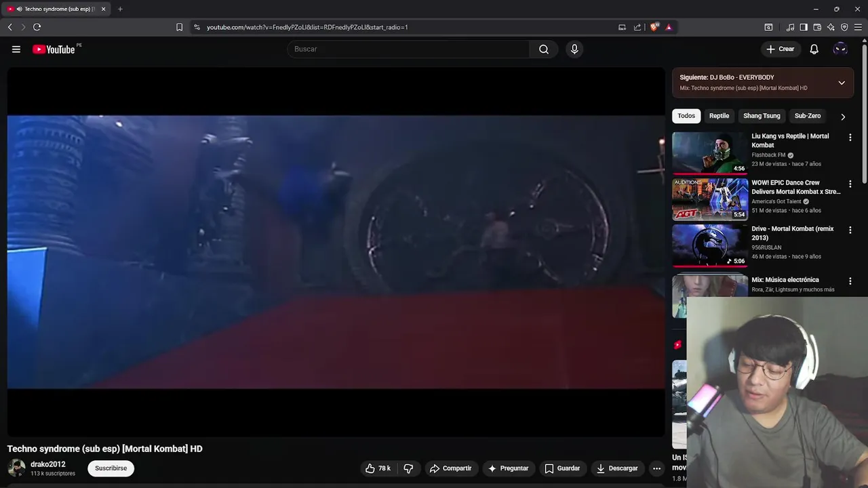The width and height of the screenshot is (868, 488).
Task: Subscribe with the Suscribirse button
Action: pos(111,468)
